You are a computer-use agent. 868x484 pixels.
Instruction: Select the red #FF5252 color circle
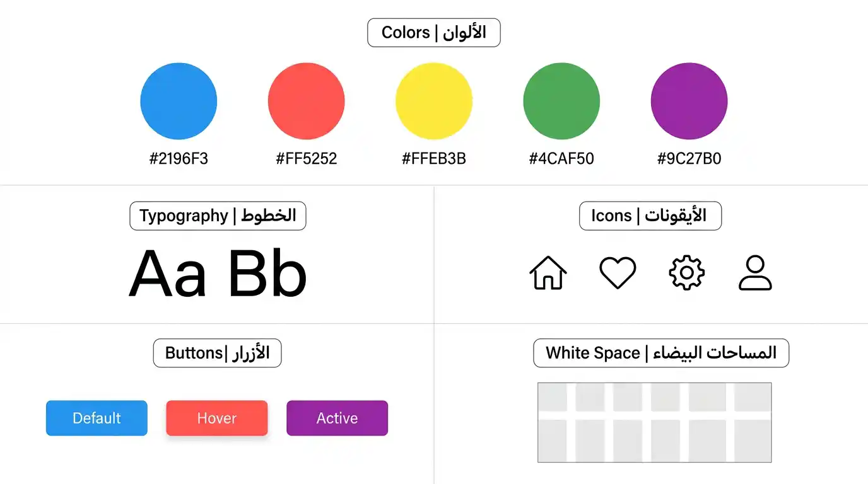(x=307, y=101)
